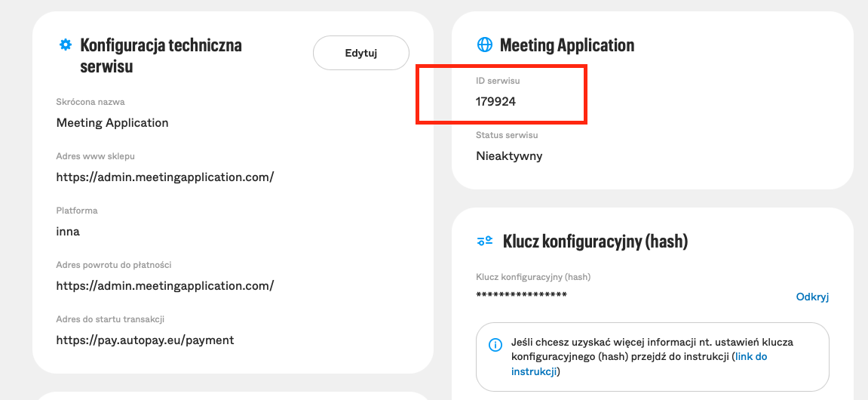
Task: Click the Konfiguracja techniczna serwisu heading
Action: coord(161,55)
